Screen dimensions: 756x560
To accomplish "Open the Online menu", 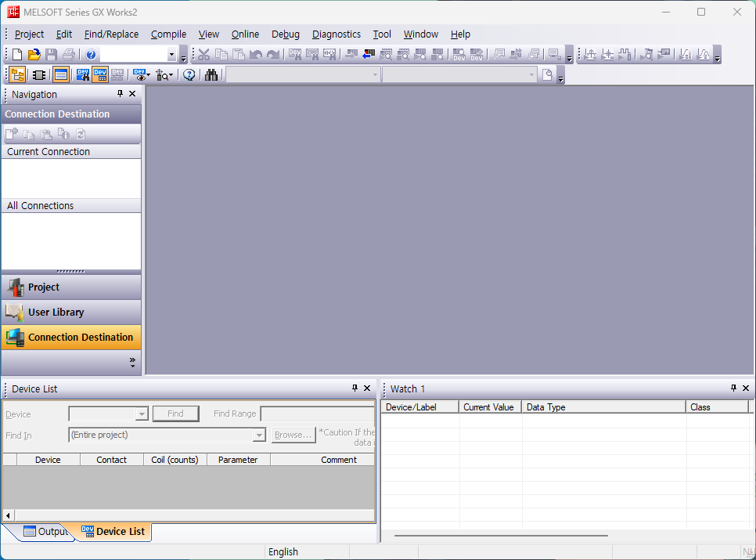I will [245, 34].
